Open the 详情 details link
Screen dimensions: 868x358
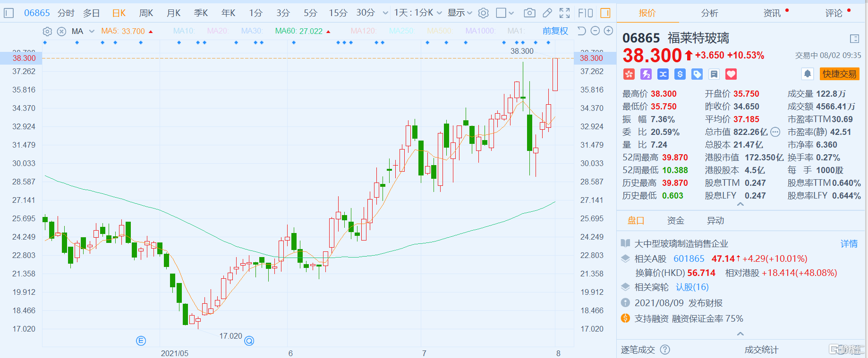(x=849, y=244)
